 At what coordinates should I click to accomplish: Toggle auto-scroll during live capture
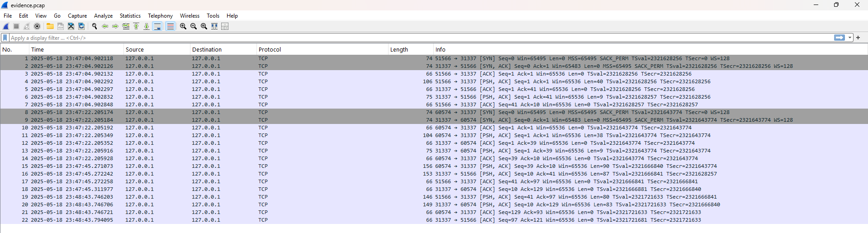(x=157, y=26)
